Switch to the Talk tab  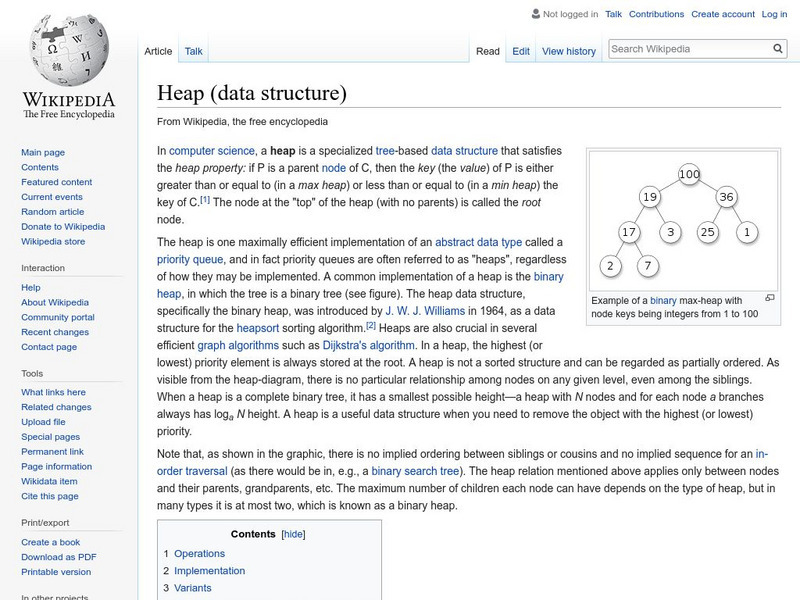(193, 50)
